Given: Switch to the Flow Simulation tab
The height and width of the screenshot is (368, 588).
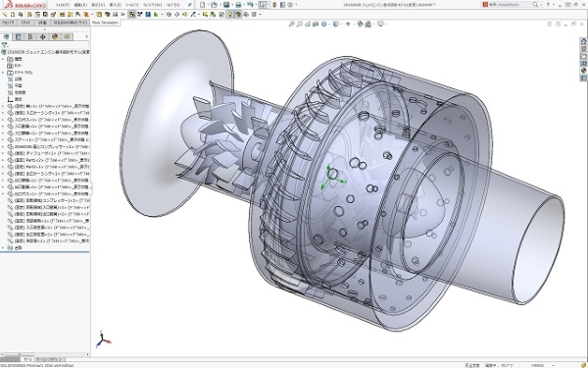Looking at the screenshot, I should pos(106,23).
